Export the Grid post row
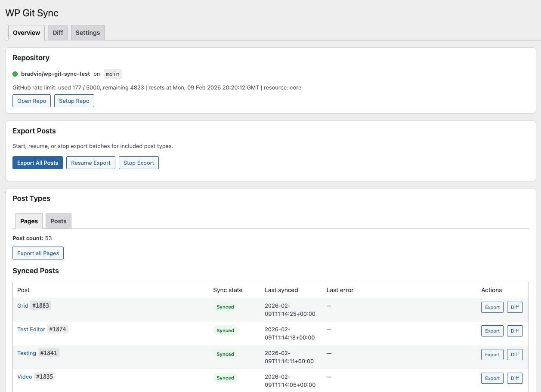Image resolution: width=541 pixels, height=392 pixels. (x=492, y=307)
